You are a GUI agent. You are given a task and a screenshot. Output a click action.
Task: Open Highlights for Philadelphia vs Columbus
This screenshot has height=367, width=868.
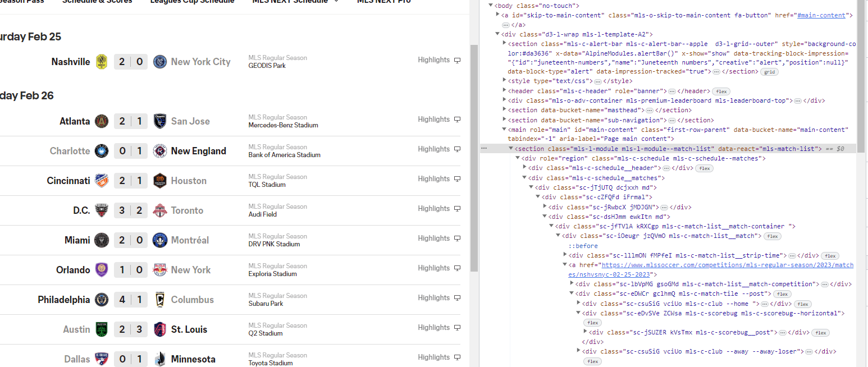pos(439,298)
